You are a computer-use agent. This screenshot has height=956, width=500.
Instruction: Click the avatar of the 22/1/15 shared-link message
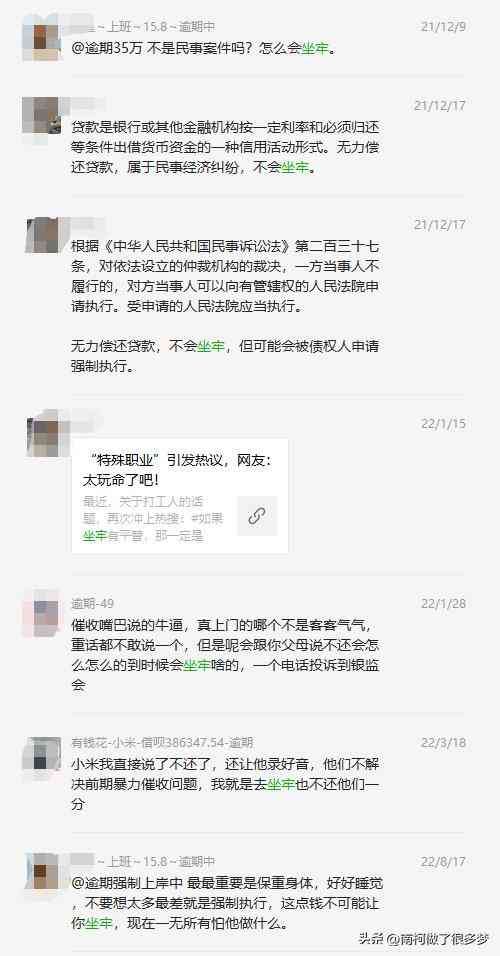(x=46, y=435)
